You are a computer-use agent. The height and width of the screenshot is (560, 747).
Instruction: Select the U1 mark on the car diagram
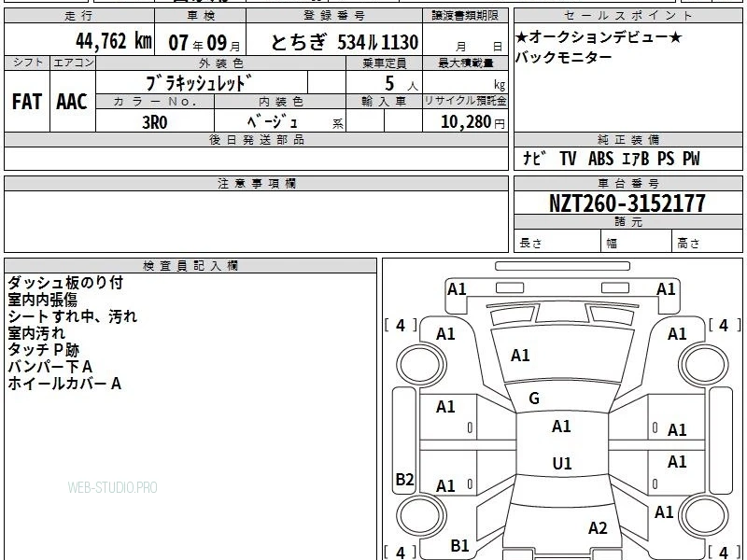coord(562,463)
